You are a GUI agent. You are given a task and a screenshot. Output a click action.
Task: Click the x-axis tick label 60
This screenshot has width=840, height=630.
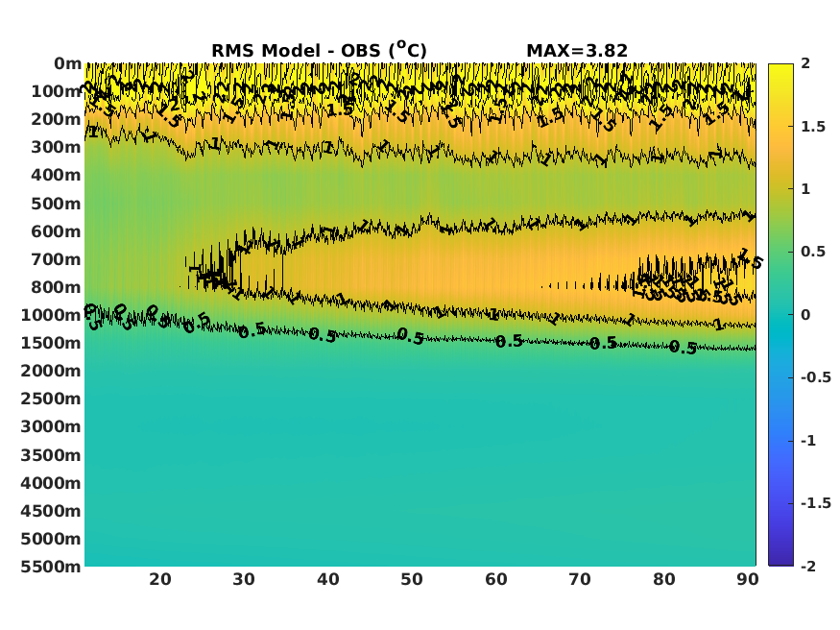click(496, 579)
